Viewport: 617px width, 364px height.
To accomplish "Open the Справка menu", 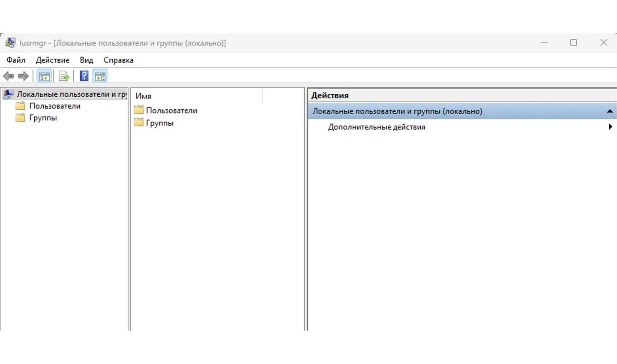I will pyautogui.click(x=119, y=60).
